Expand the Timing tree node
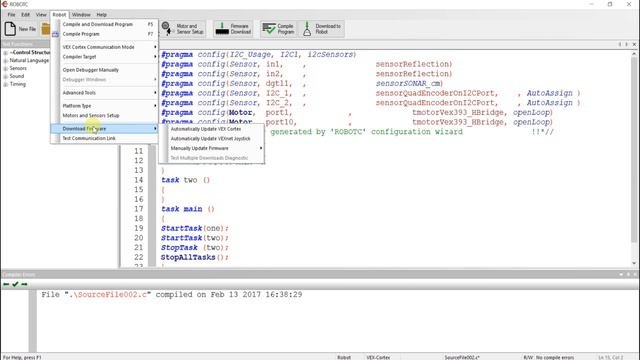The width and height of the screenshot is (640, 360). (x=5, y=84)
